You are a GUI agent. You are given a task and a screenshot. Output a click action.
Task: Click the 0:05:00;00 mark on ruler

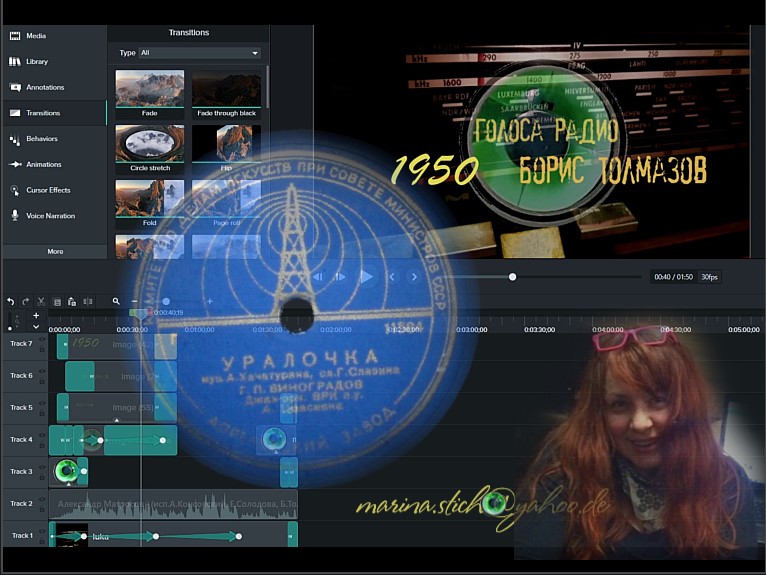pyautogui.click(x=744, y=330)
